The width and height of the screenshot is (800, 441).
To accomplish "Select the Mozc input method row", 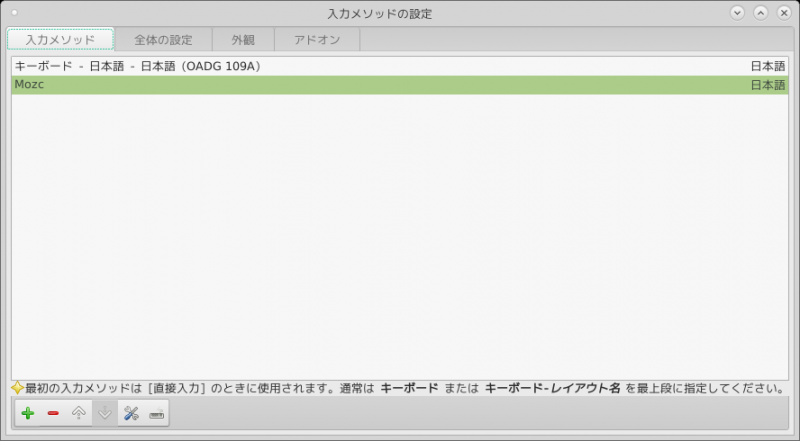I will 400,85.
